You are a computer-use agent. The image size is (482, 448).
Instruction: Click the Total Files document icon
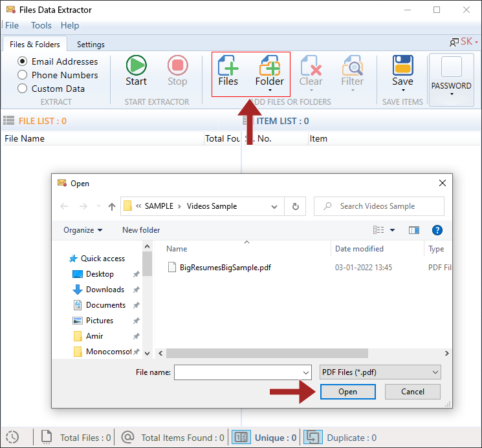[47, 437]
